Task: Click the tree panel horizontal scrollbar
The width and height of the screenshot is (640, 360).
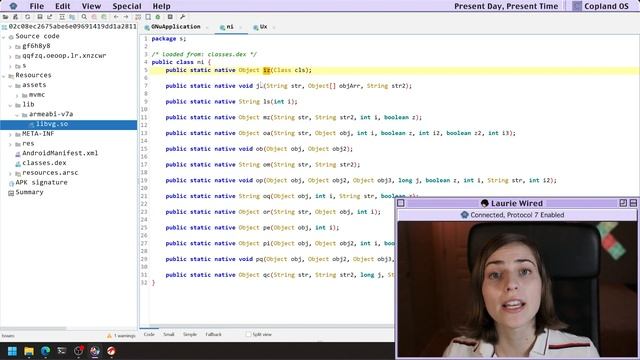Action: pyautogui.click(x=33, y=328)
